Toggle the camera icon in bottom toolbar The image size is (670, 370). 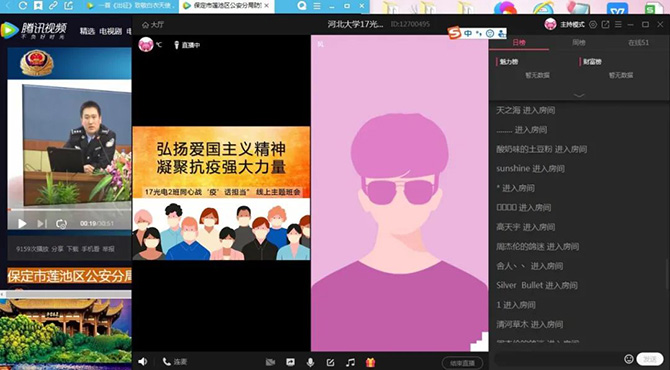tap(270, 362)
